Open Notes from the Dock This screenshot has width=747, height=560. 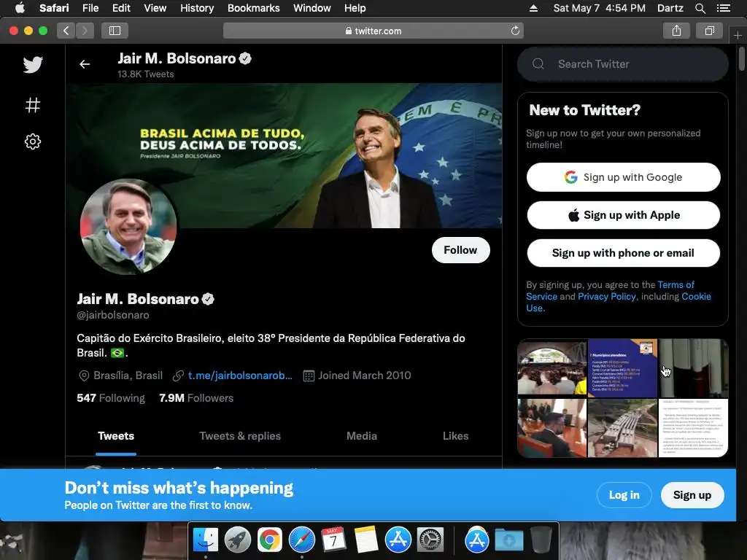point(366,540)
